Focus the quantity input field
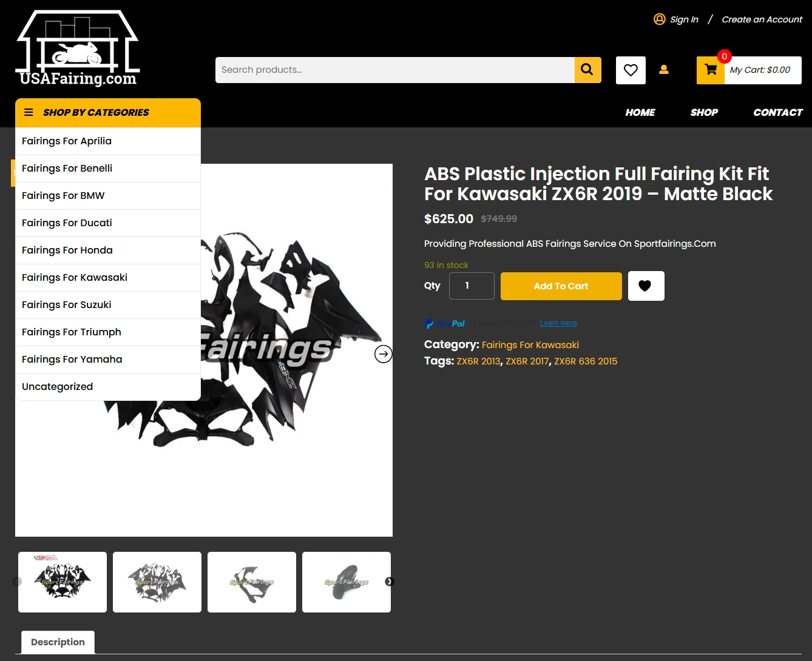Image resolution: width=812 pixels, height=661 pixels. coord(472,286)
